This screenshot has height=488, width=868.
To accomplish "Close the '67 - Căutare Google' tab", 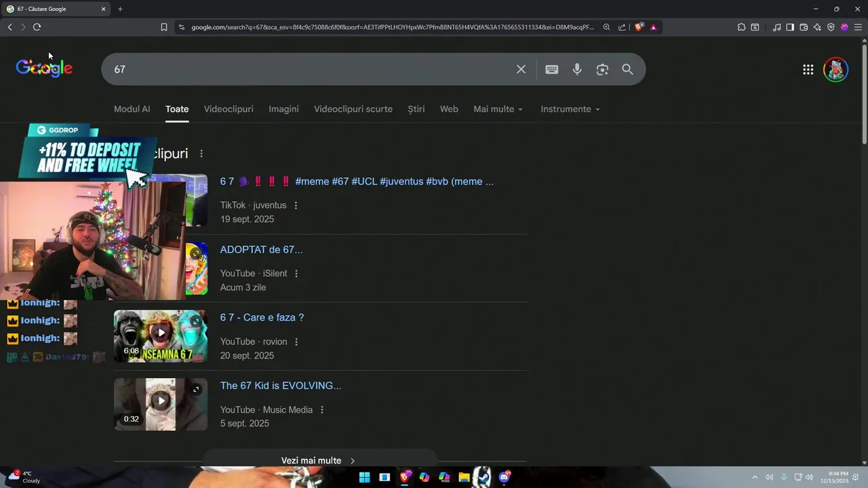I will (103, 9).
